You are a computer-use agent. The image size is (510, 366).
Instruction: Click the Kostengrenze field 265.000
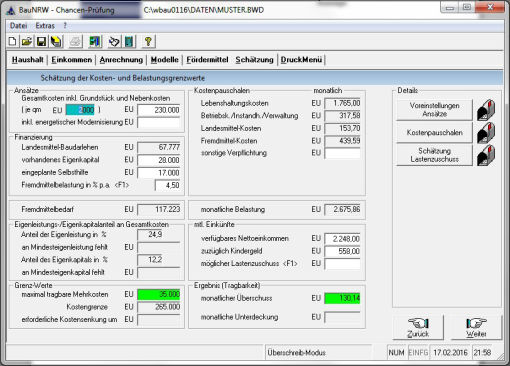pos(159,307)
